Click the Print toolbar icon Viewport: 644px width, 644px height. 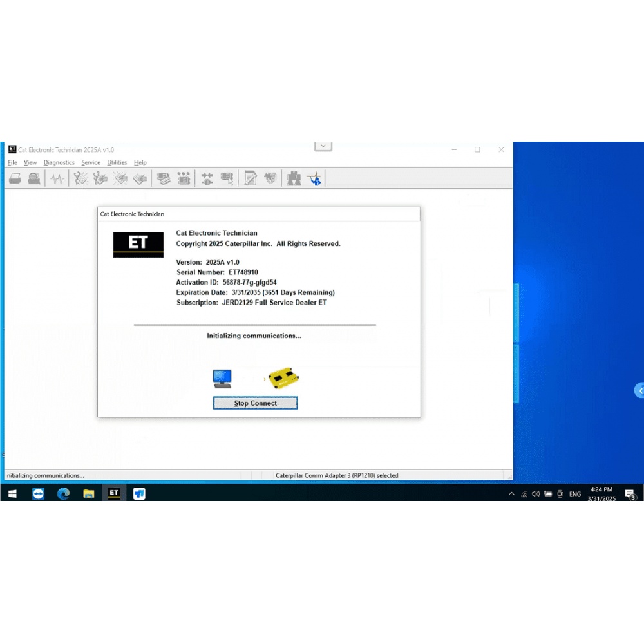15,178
